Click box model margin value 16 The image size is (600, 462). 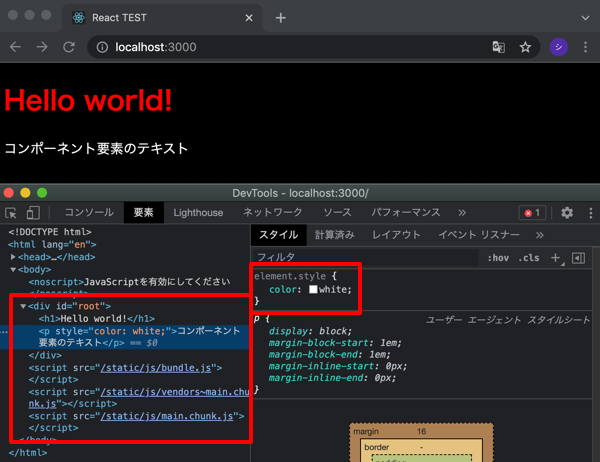(421, 431)
